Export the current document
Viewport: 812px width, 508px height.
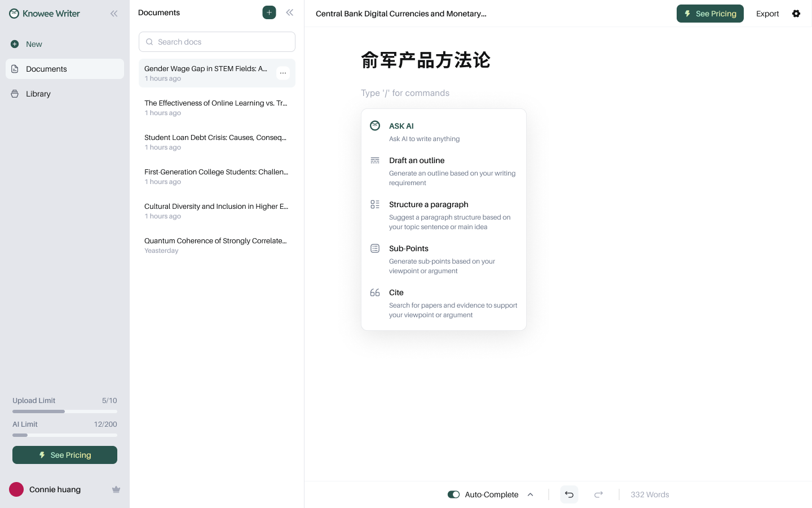click(767, 14)
